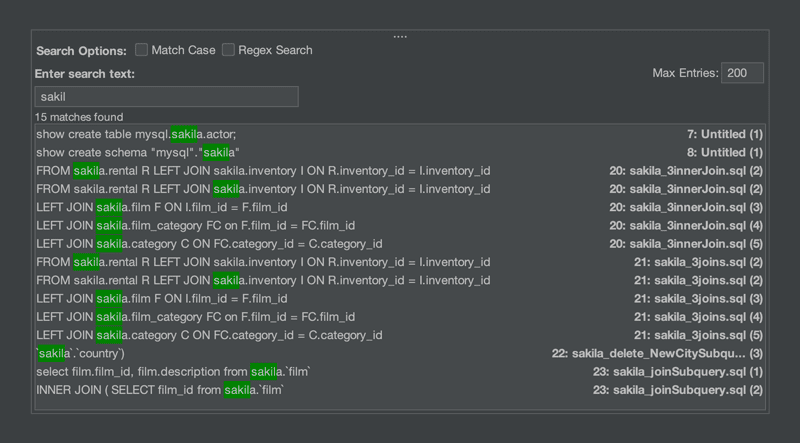Click the panel drag handle dots
Image resolution: width=800 pixels, height=443 pixels.
tap(400, 36)
